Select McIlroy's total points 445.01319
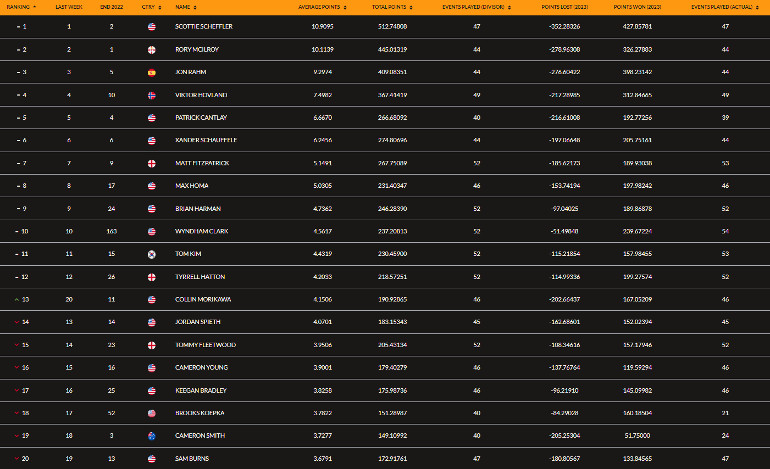The height and width of the screenshot is (469, 770). click(x=392, y=50)
